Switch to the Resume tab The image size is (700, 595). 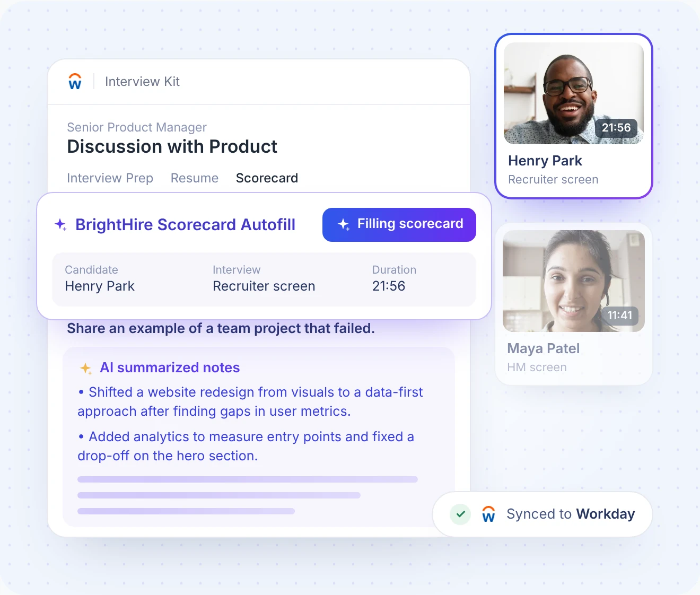coord(195,178)
